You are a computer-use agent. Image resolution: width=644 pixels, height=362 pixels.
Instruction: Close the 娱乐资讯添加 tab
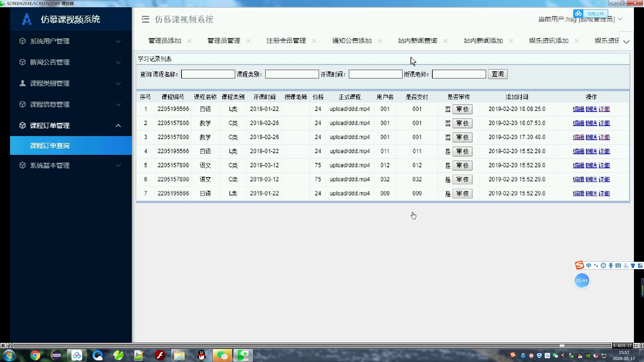point(577,41)
